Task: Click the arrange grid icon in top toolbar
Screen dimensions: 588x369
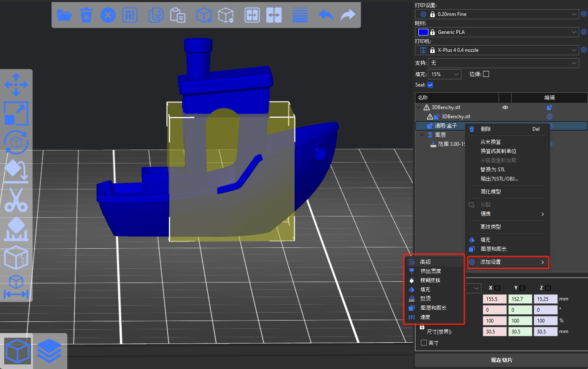Action: click(130, 15)
